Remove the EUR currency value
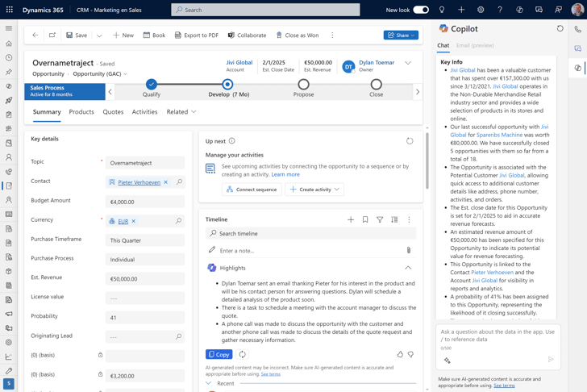 134,221
